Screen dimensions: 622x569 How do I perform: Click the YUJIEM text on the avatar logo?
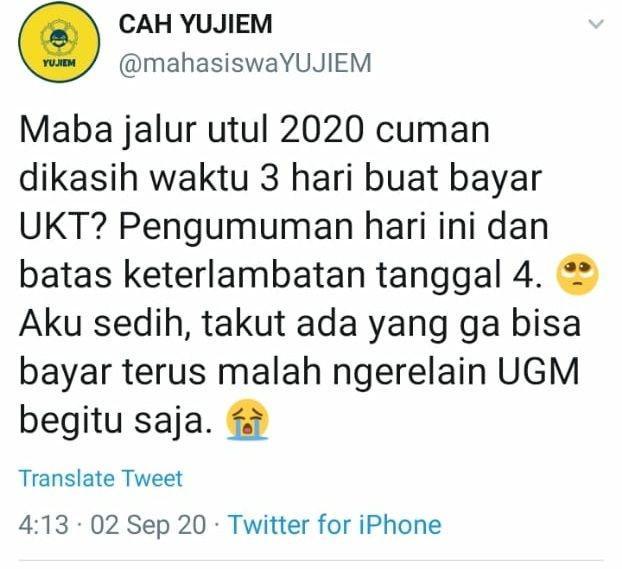pyautogui.click(x=59, y=63)
